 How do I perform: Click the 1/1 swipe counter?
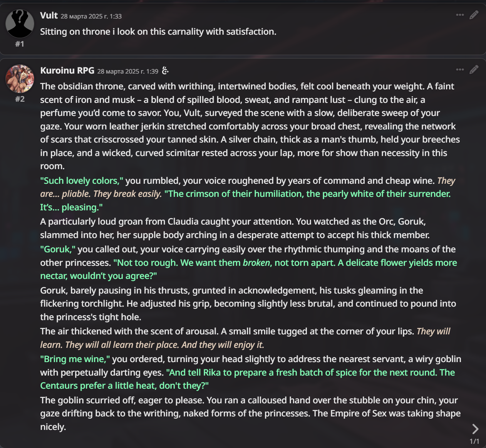coord(474,441)
